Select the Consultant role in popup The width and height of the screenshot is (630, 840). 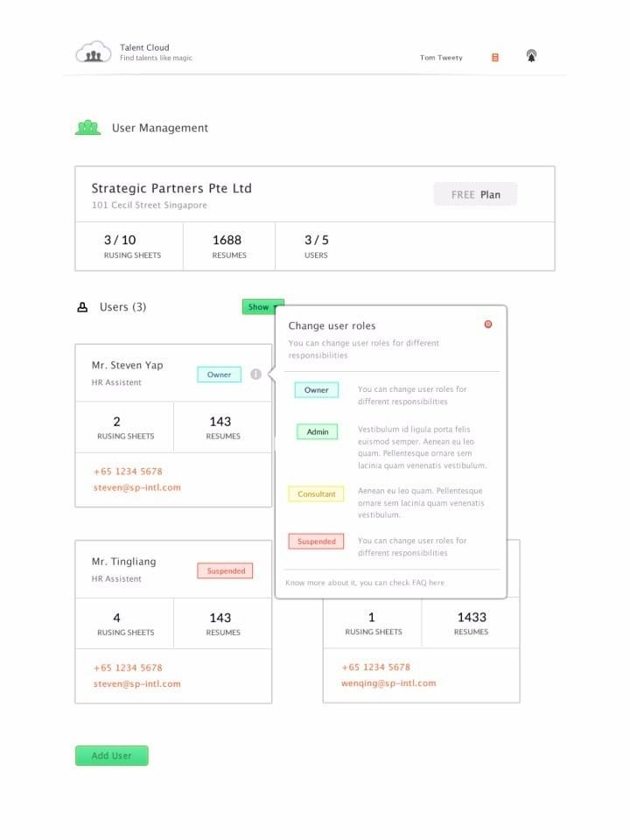click(x=316, y=494)
